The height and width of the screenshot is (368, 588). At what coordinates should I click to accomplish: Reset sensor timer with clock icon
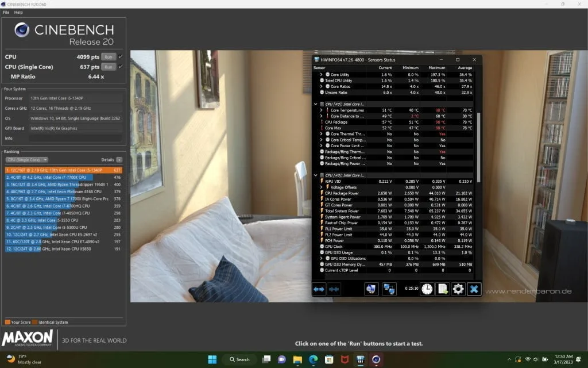[427, 289]
